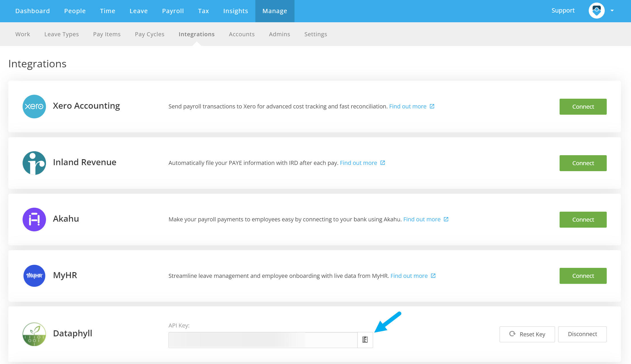Click the MyHR title text
631x364 pixels.
coord(65,275)
